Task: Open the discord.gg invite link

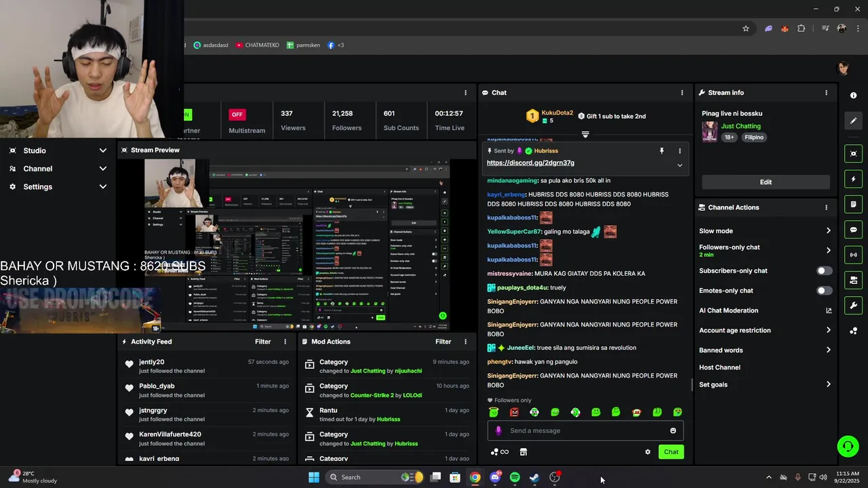Action: [x=530, y=163]
